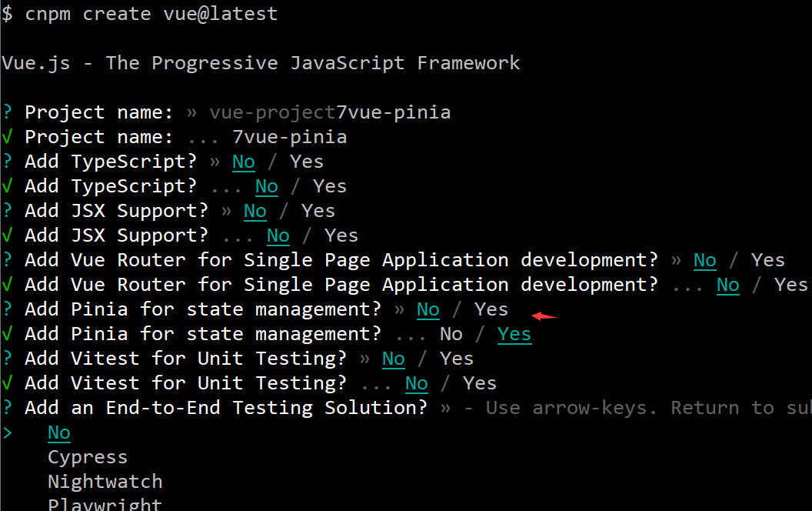
Task: Click the grey vue-project placeholder text
Action: pos(272,112)
